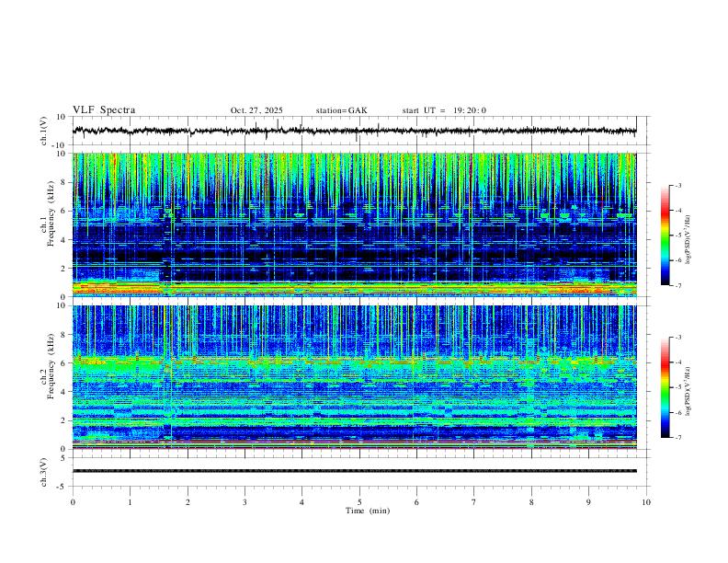Click the "0" tick on the time axis

[x=73, y=502]
